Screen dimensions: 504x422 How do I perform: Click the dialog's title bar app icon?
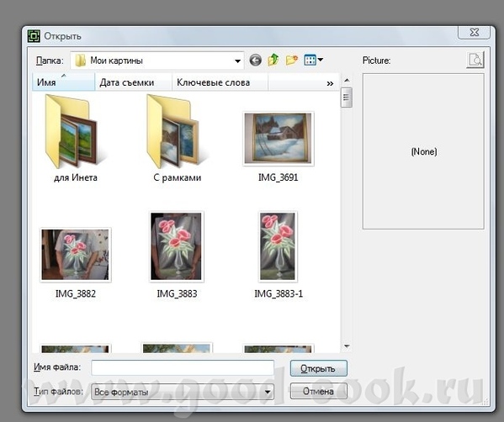tap(34, 36)
